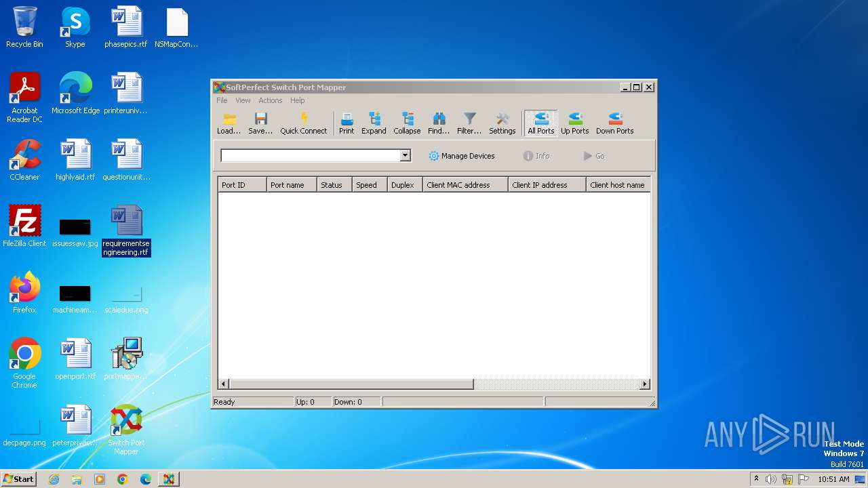Sort by Port name column header

coord(292,185)
